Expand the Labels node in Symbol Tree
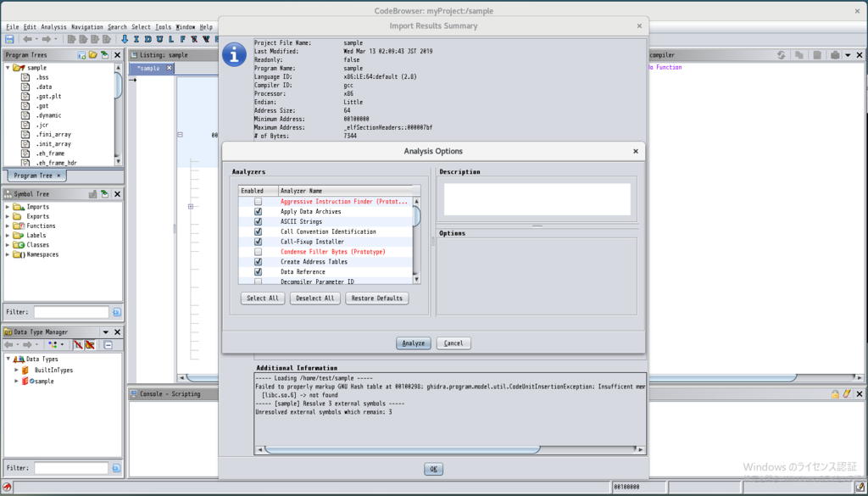Viewport: 868px width, 496px height. pos(8,235)
